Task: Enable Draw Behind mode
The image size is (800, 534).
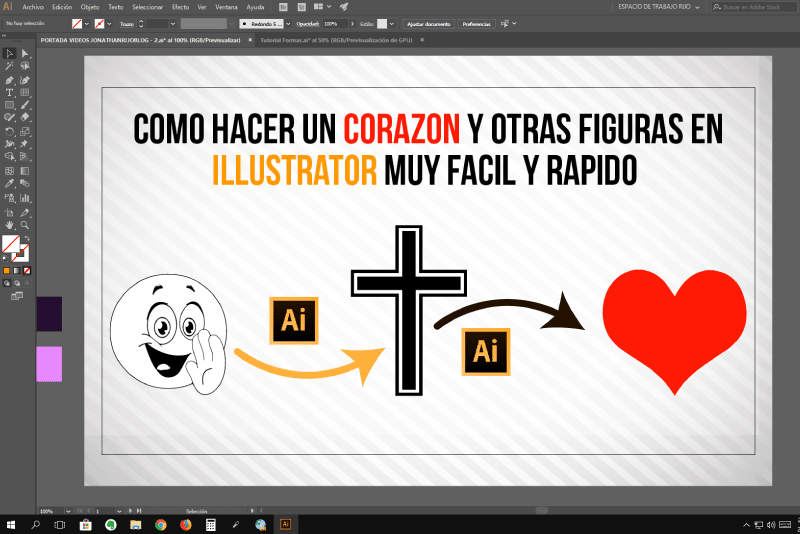Action: pos(17,283)
